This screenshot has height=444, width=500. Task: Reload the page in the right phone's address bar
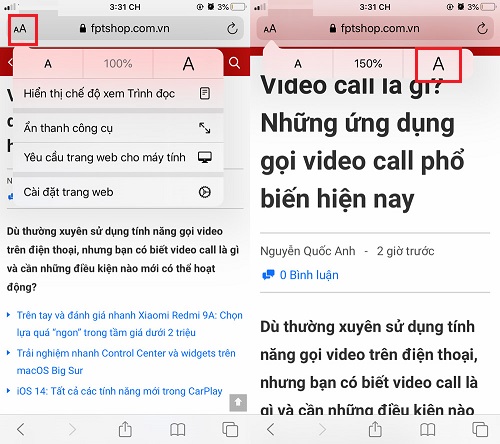coord(482,29)
